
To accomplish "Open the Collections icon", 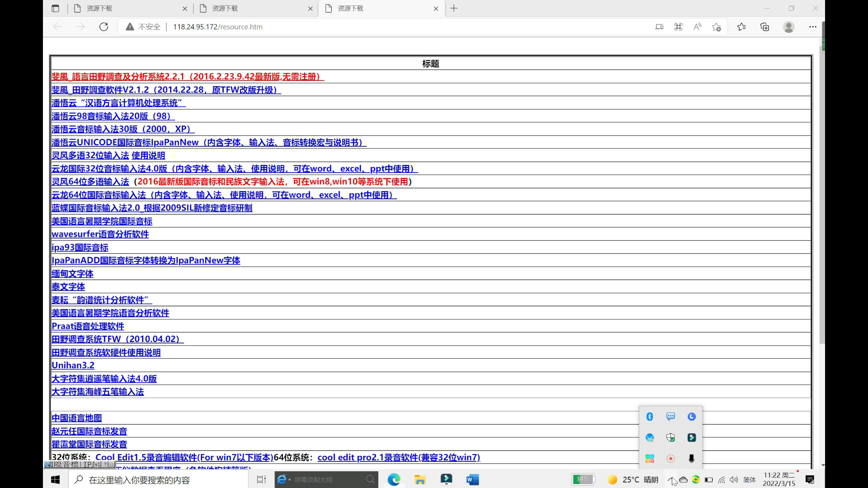I will pos(765,27).
